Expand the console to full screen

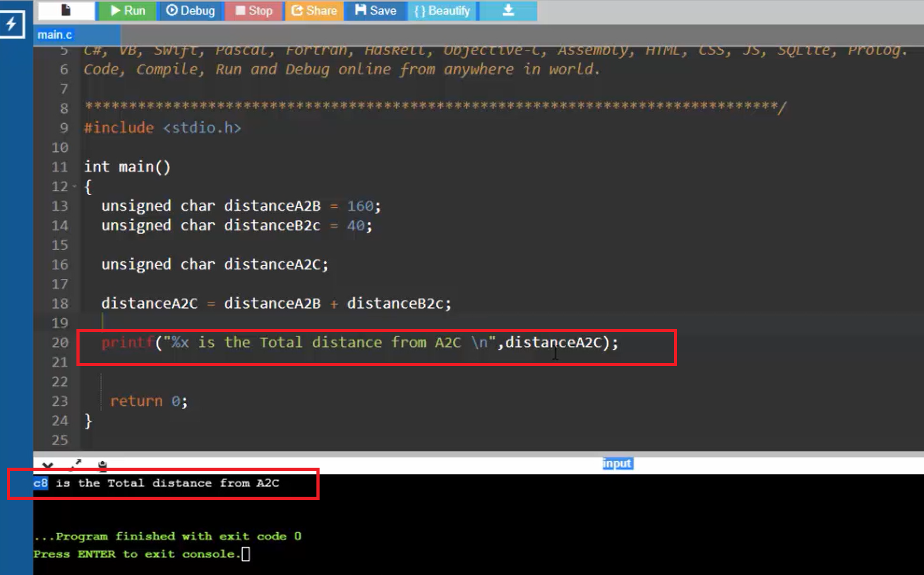(x=75, y=465)
